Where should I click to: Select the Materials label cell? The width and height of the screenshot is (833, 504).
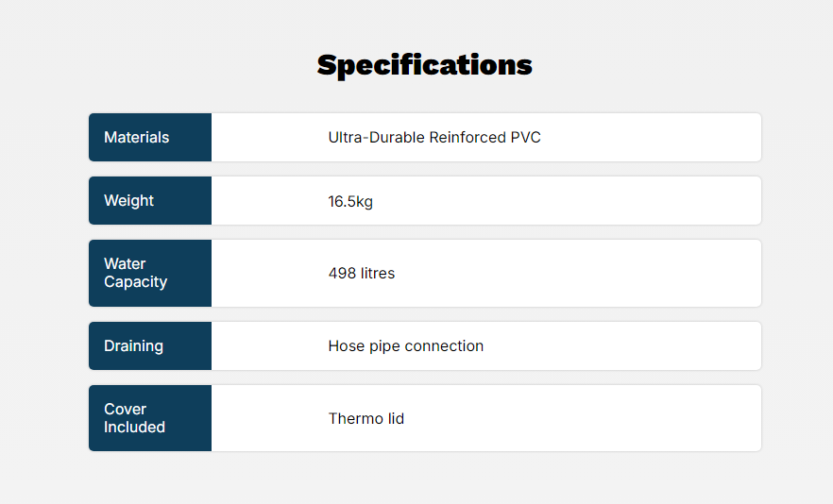pyautogui.click(x=149, y=138)
